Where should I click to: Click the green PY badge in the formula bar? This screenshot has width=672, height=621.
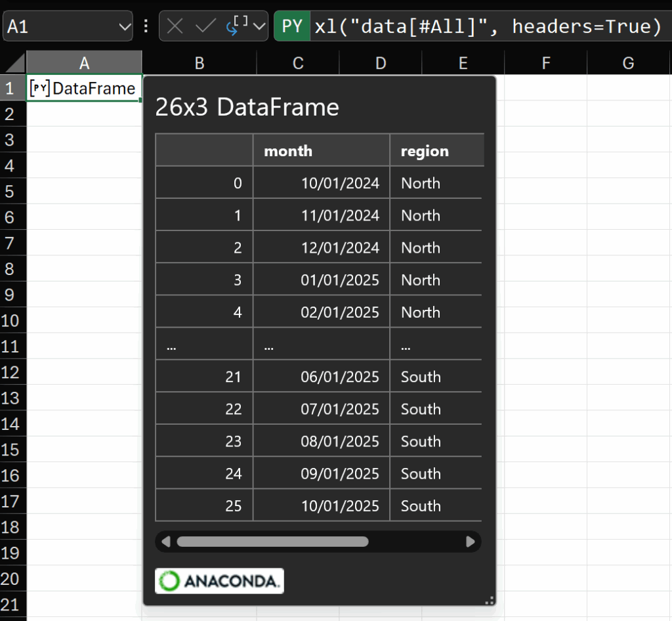click(x=291, y=26)
